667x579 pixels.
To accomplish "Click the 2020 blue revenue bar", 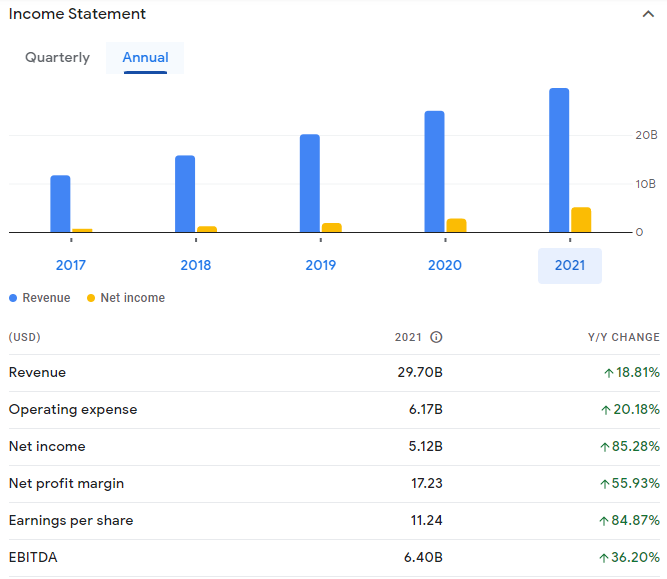I will (434, 172).
